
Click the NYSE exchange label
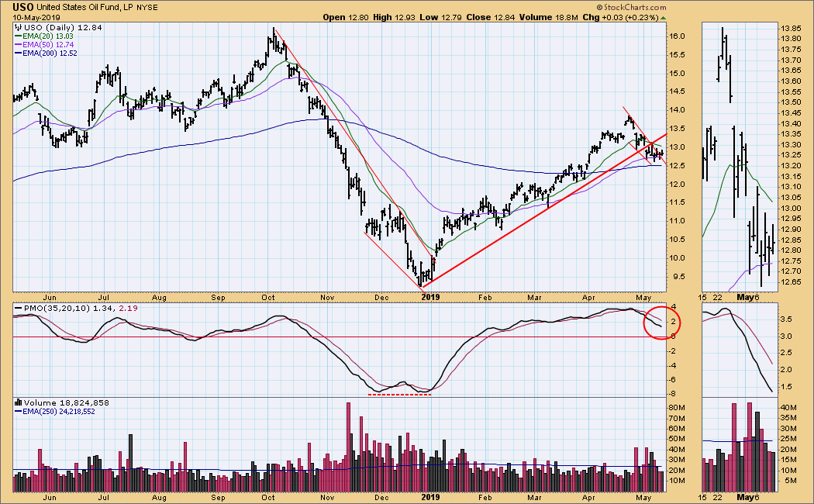coord(147,8)
